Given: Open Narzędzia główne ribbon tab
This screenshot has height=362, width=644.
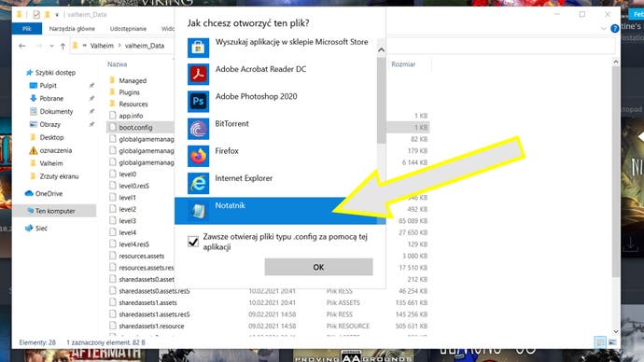Looking at the screenshot, I should point(72,29).
